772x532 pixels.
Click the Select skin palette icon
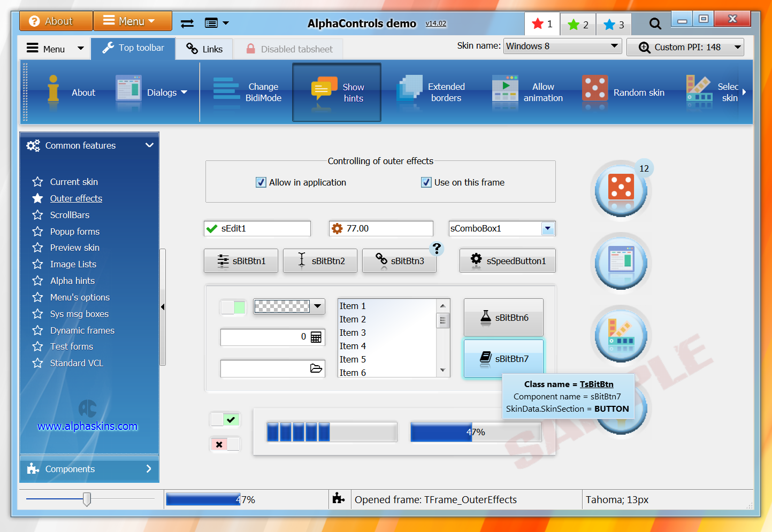tap(699, 89)
